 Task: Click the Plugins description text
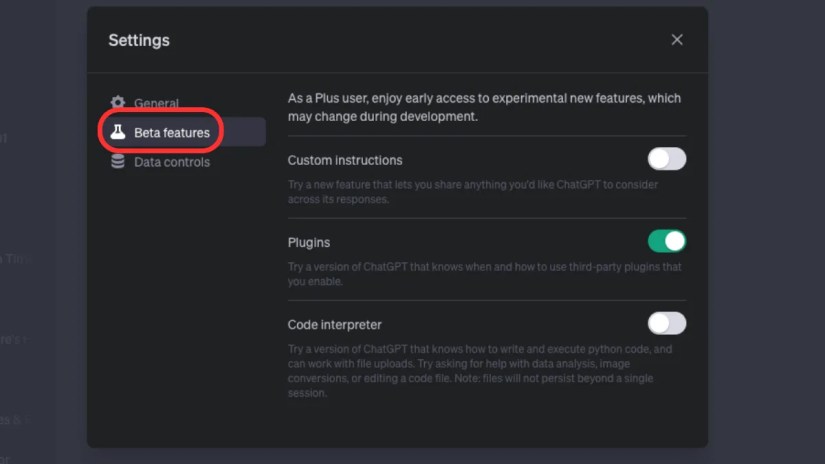coord(485,274)
